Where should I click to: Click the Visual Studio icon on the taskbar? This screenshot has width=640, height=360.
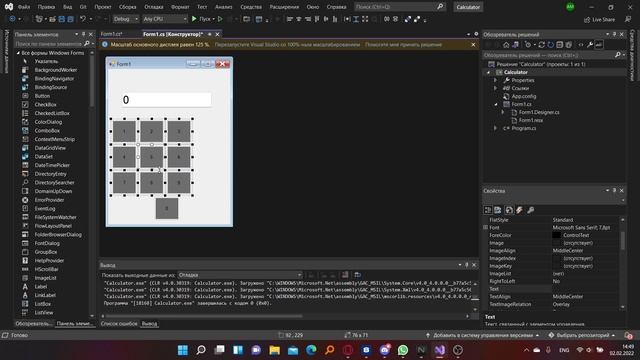pyautogui.click(x=439, y=350)
